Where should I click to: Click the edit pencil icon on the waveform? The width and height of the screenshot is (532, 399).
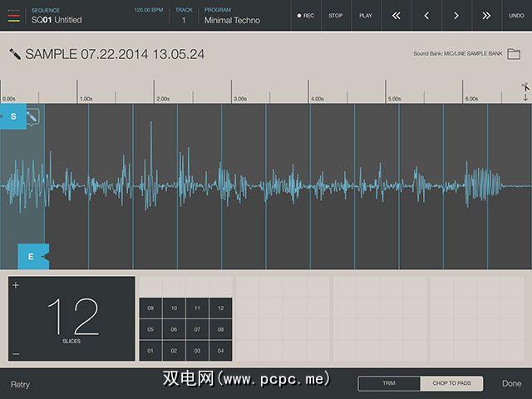tap(32, 119)
